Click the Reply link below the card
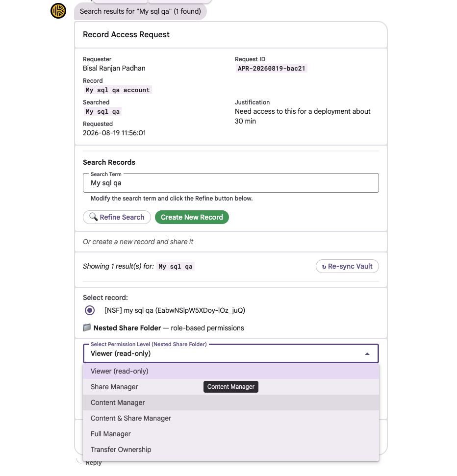Viewport: 457px width, 476px height. click(x=94, y=463)
